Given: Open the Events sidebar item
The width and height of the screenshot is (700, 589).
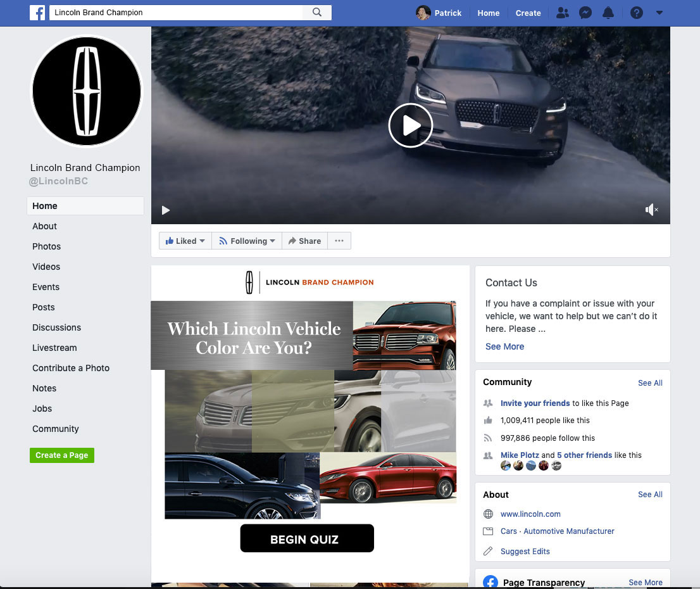Looking at the screenshot, I should (46, 287).
